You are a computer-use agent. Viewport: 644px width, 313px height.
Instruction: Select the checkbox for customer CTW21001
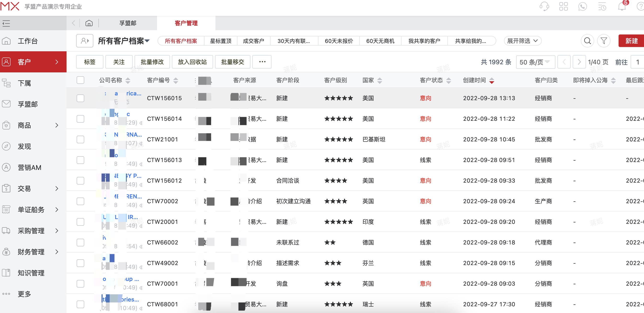[x=80, y=139]
